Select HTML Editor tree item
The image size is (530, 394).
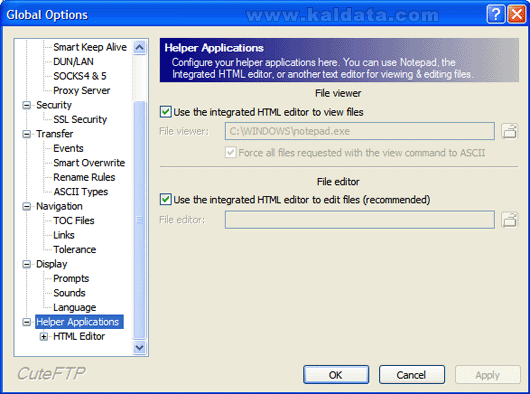tap(79, 337)
